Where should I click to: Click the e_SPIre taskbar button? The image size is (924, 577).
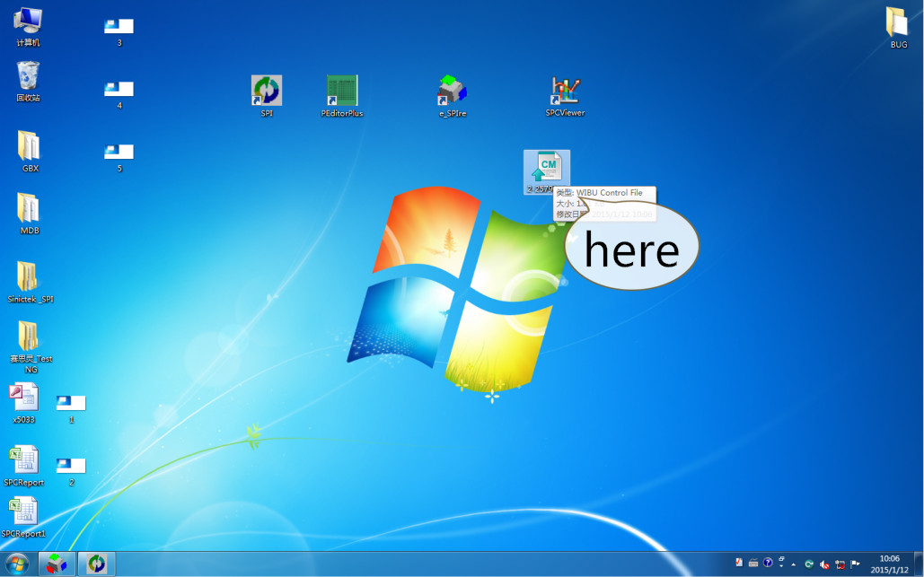[57, 564]
